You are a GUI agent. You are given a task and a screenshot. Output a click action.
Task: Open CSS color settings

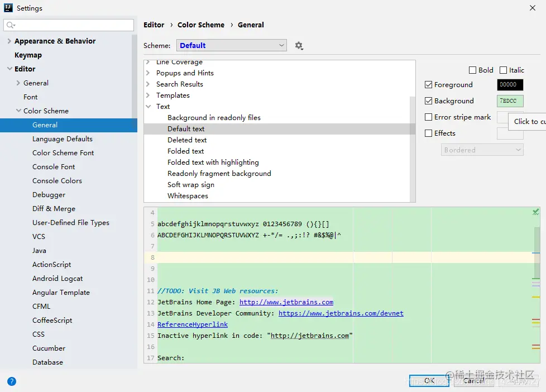(x=39, y=334)
